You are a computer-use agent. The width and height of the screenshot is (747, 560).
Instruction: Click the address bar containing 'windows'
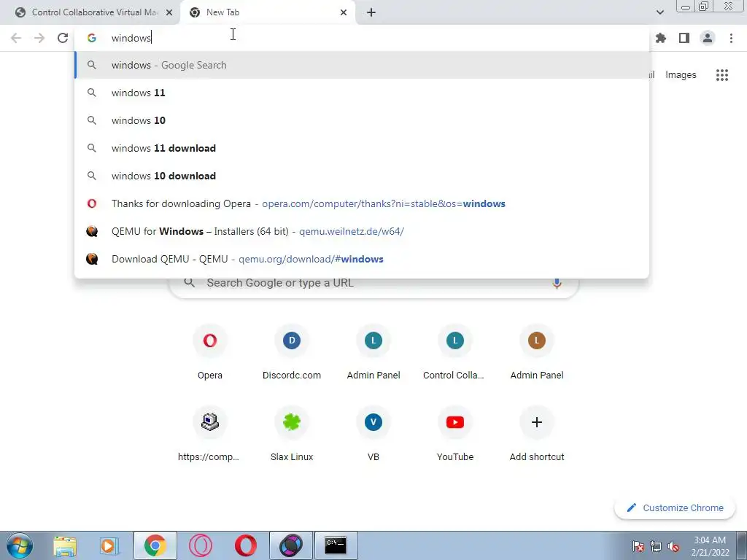pos(362,38)
